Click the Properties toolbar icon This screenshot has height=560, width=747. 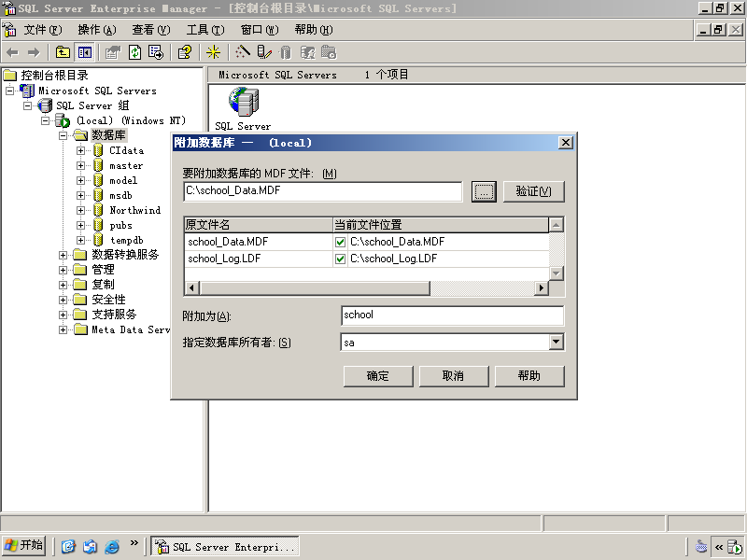click(113, 52)
